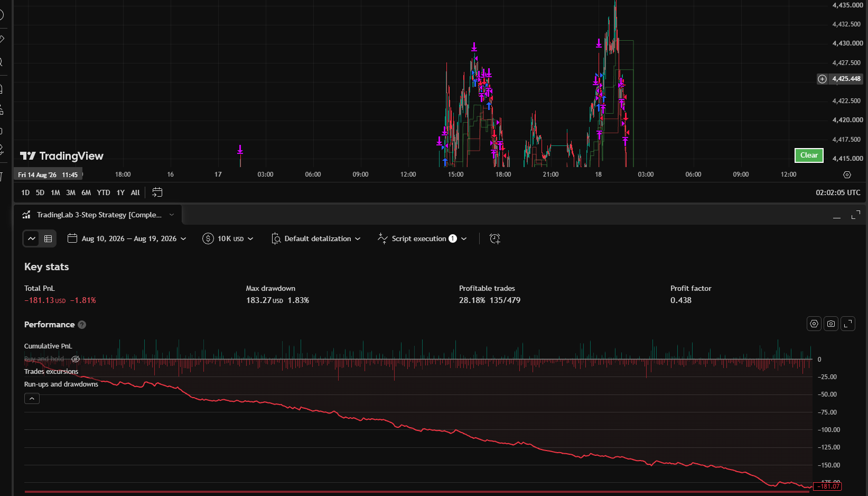Select the 5D time range
Image resolution: width=868 pixels, height=496 pixels.
(40, 192)
